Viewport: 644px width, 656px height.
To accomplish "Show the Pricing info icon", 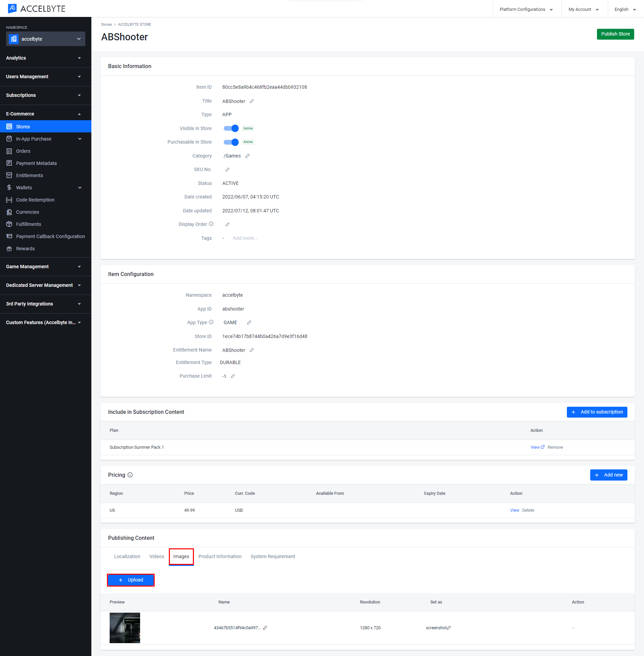I will (130, 475).
